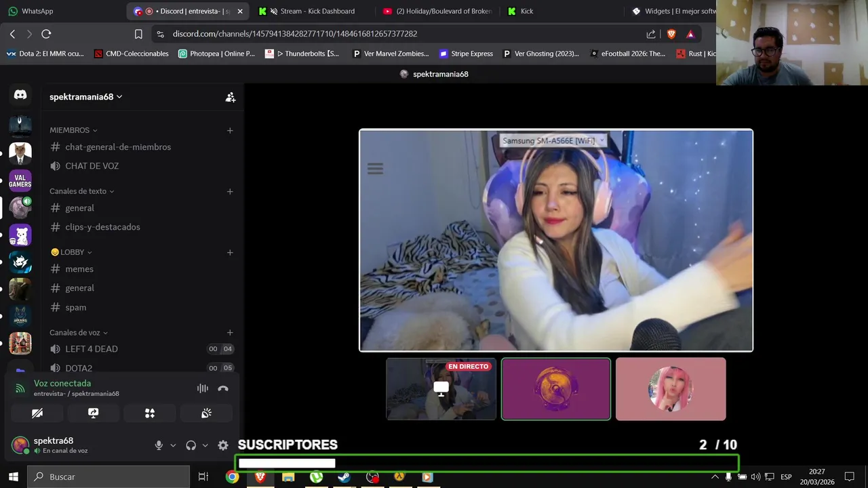Close the Discord browser tab
This screenshot has width=868, height=488.
[239, 11]
